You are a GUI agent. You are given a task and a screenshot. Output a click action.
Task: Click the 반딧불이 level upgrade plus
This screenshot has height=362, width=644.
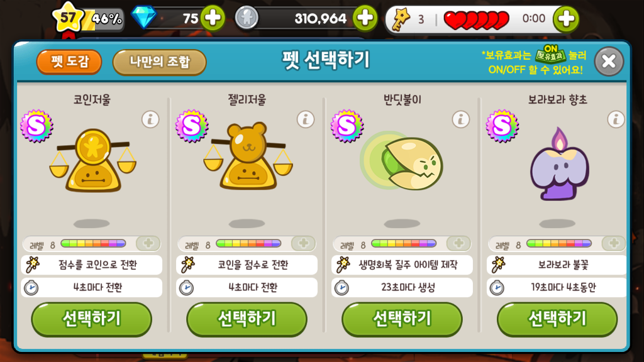coord(458,243)
